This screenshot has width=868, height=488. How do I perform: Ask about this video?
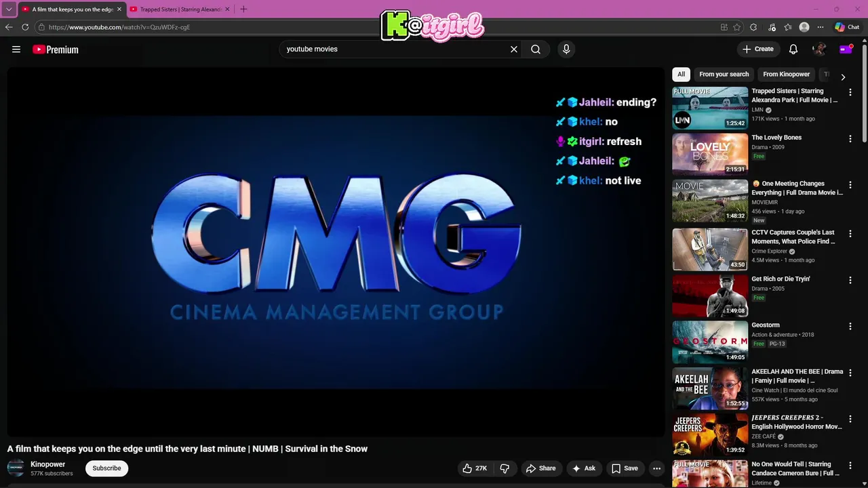click(583, 468)
